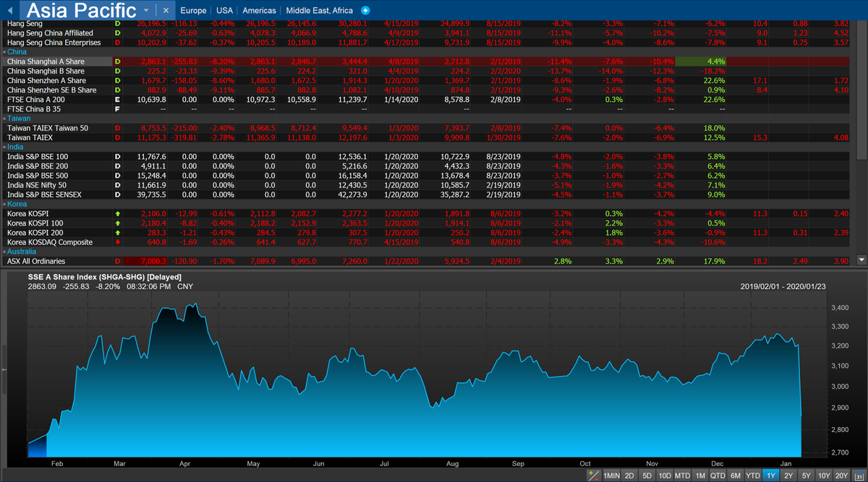The height and width of the screenshot is (482, 868).
Task: Switch to the Middle East, Africa tab
Action: point(320,11)
